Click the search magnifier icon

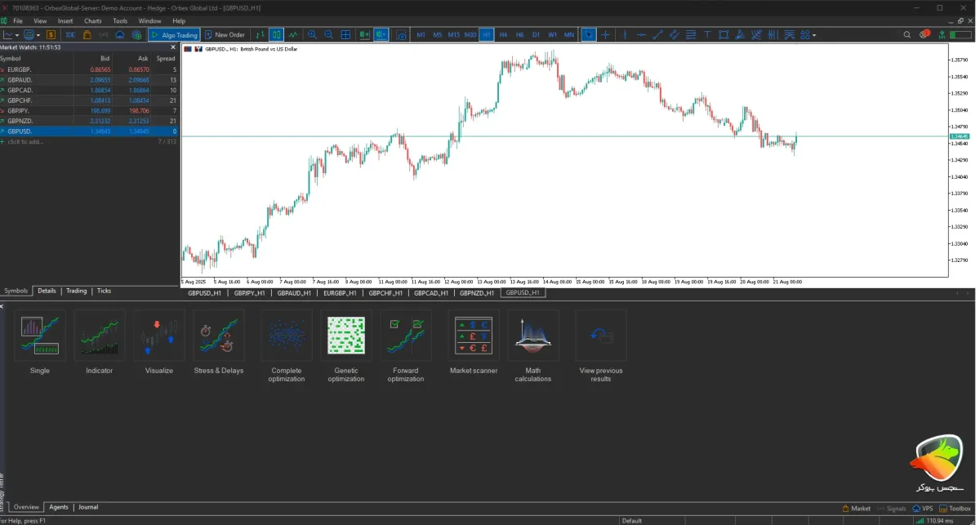click(x=907, y=35)
